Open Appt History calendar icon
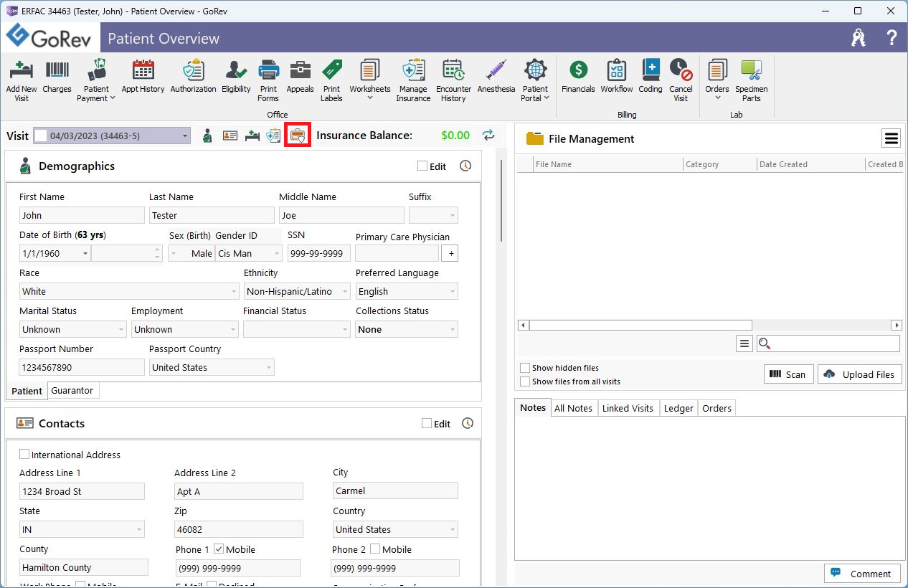 [143, 70]
